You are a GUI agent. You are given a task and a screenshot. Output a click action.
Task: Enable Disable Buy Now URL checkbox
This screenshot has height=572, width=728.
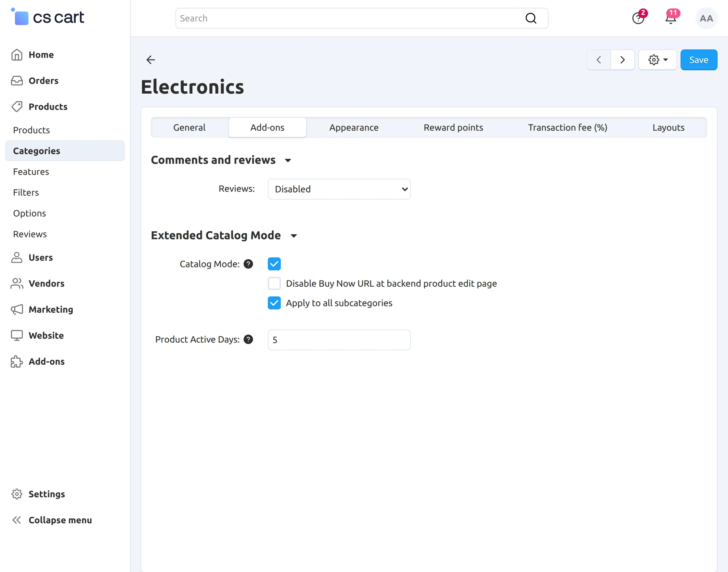(274, 283)
